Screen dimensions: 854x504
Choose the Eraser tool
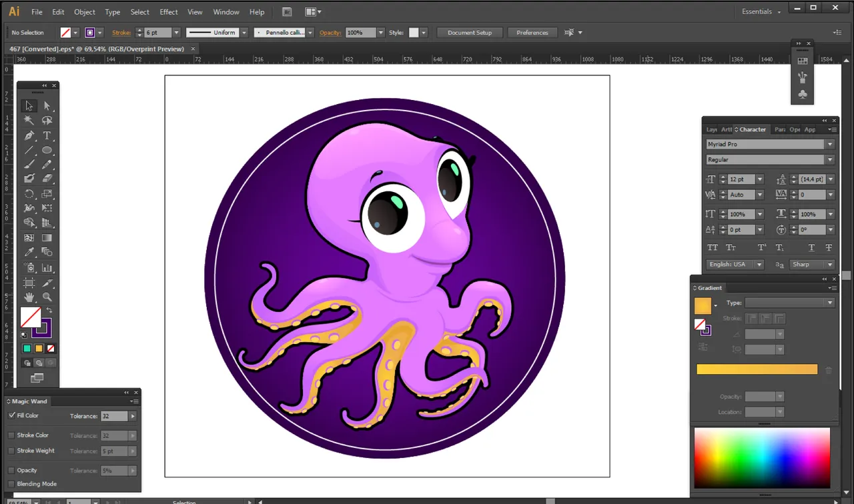point(47,179)
